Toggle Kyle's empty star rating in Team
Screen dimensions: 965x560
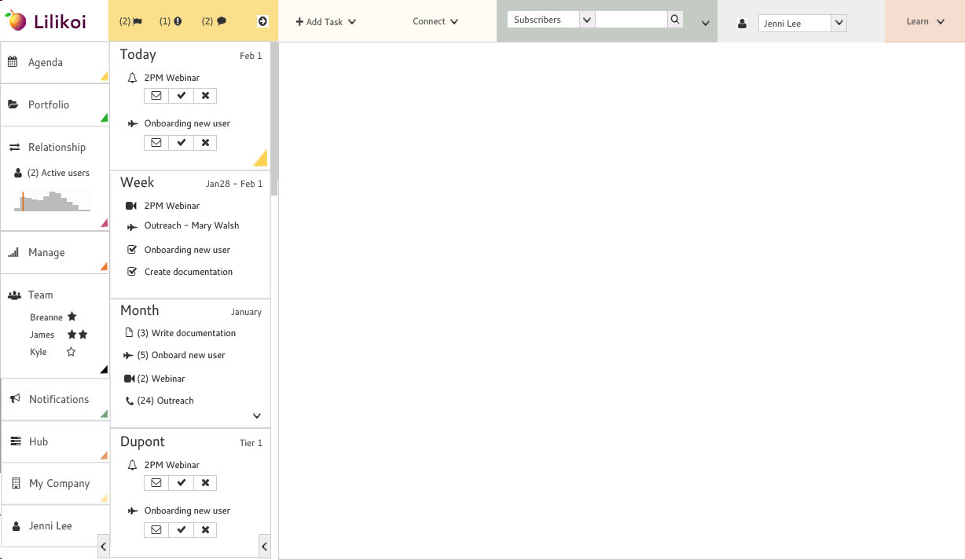[71, 352]
